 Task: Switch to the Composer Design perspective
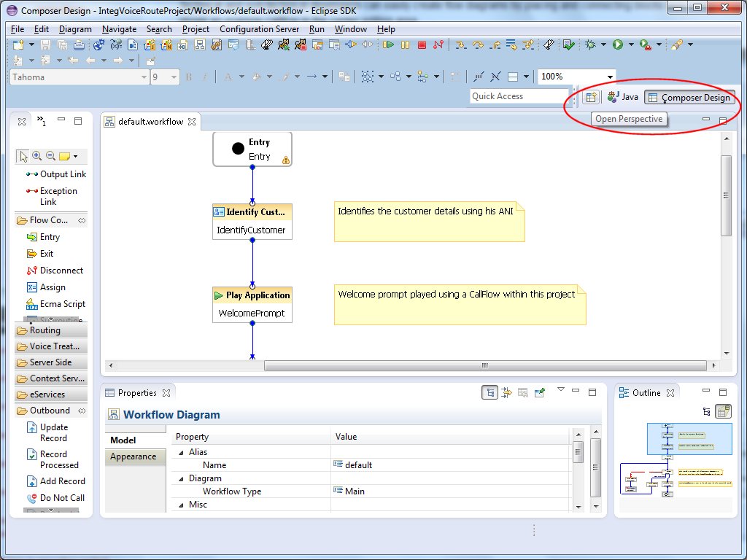(689, 98)
